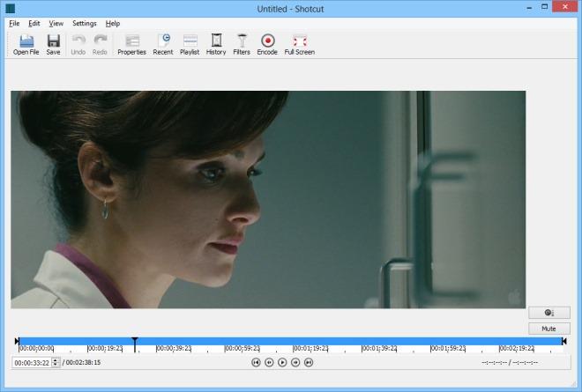
Task: Open the File menu
Action: pos(14,23)
